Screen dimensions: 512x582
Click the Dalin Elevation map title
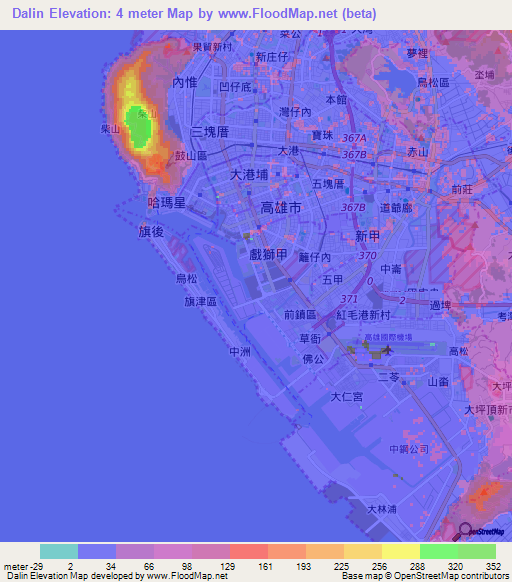tap(194, 14)
